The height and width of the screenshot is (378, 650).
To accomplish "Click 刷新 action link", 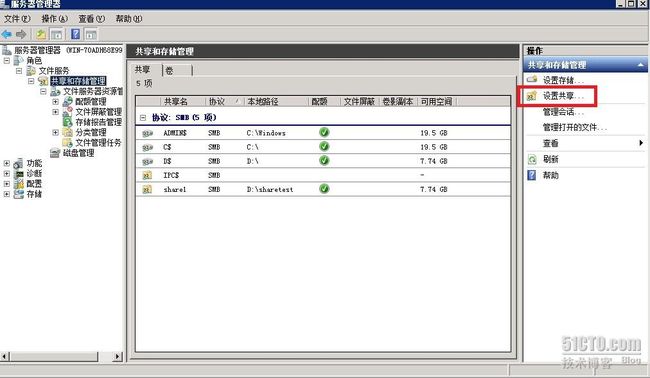I will pos(551,159).
